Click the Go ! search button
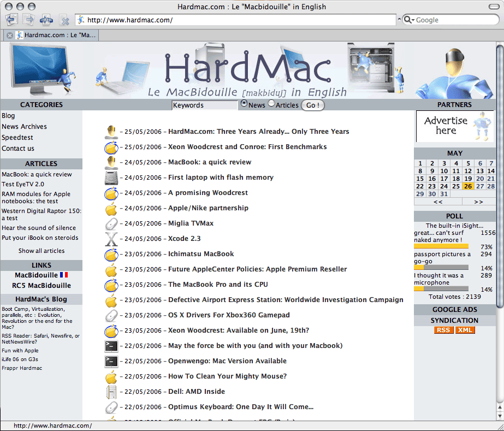Viewport: 504px width, 431px height. [x=313, y=105]
